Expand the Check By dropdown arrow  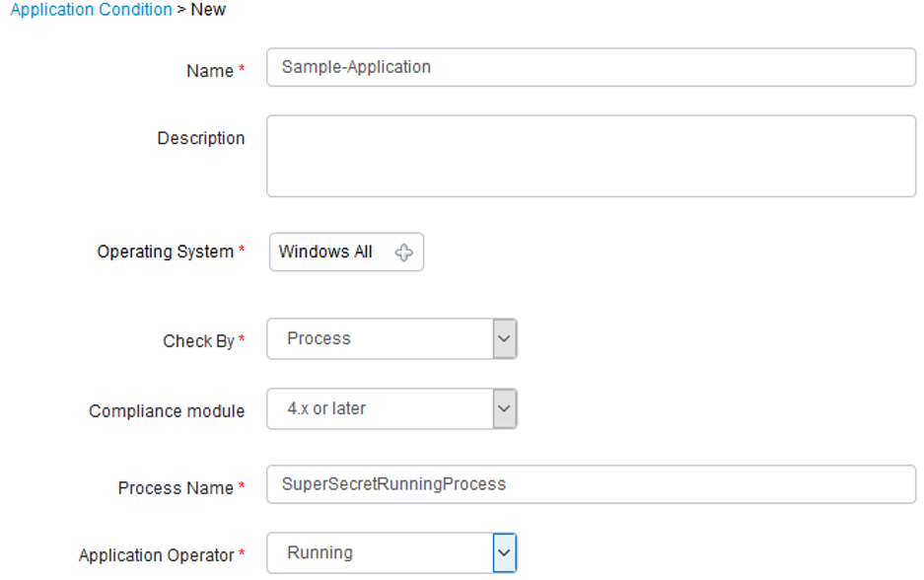tap(505, 339)
